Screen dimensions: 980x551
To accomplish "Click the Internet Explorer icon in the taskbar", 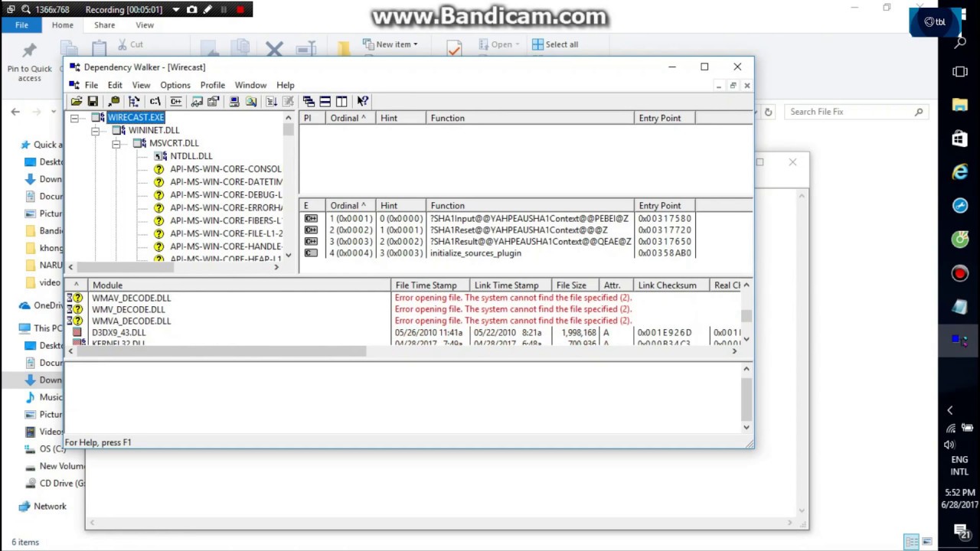I will click(x=960, y=173).
